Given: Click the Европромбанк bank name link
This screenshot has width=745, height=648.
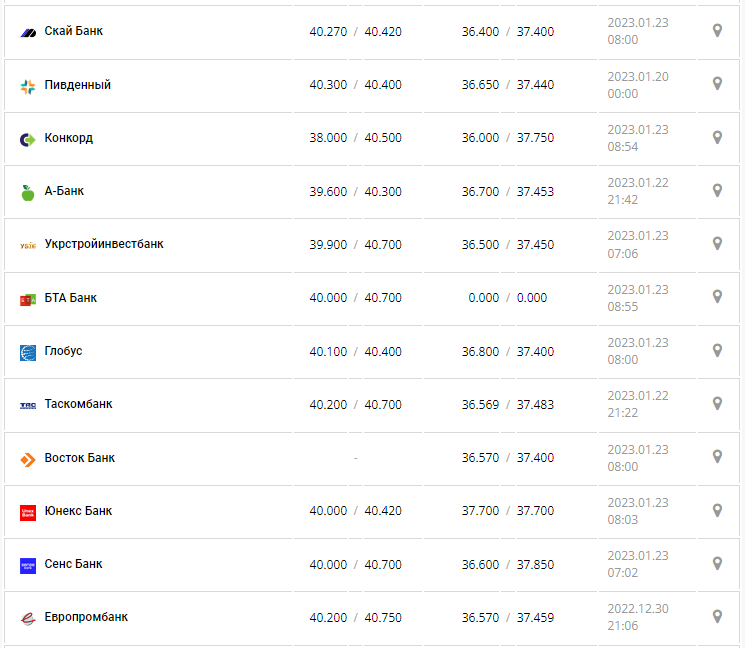Looking at the screenshot, I should [x=86, y=617].
